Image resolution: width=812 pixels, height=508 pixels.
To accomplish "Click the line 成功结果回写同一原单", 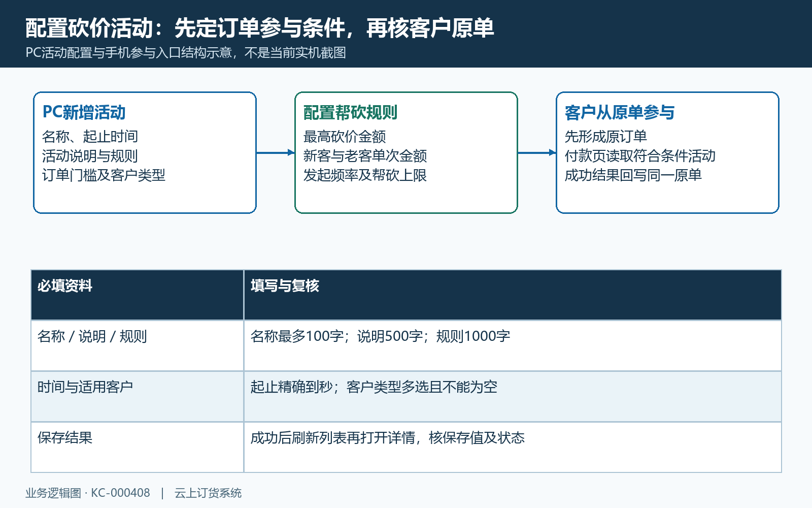I will click(x=633, y=175).
